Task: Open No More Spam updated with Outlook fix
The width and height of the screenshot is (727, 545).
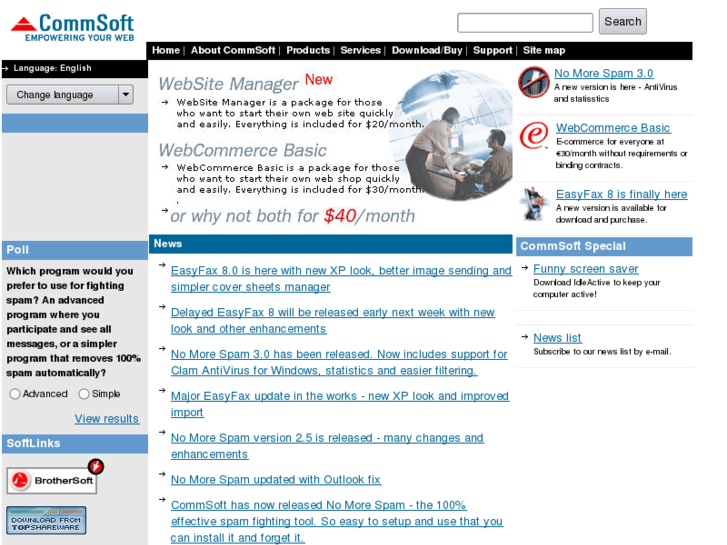Action: [275, 480]
